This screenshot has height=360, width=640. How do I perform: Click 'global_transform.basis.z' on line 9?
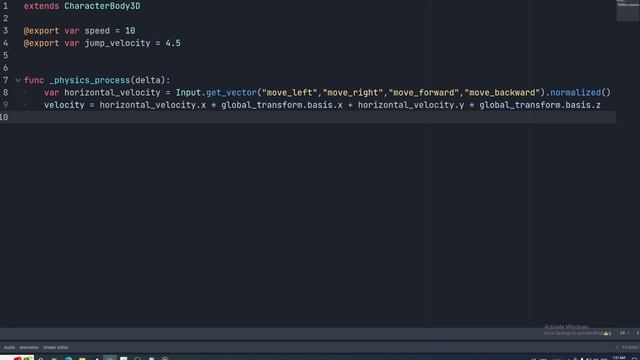pos(540,105)
